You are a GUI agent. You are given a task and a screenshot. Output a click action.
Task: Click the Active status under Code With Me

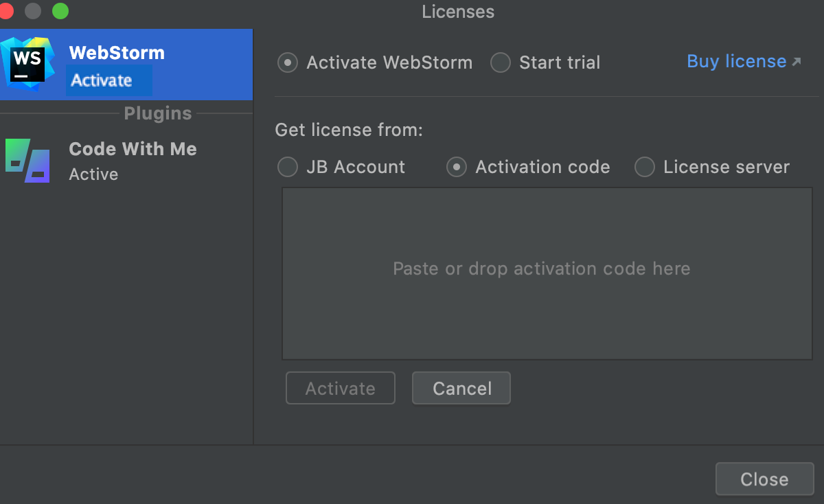93,174
